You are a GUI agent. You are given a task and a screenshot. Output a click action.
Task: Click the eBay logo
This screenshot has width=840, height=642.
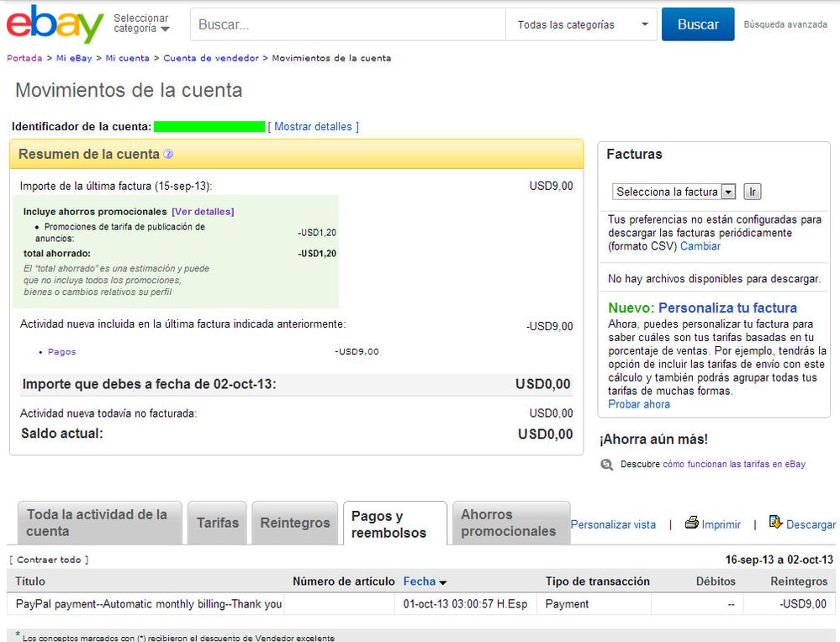click(x=55, y=24)
